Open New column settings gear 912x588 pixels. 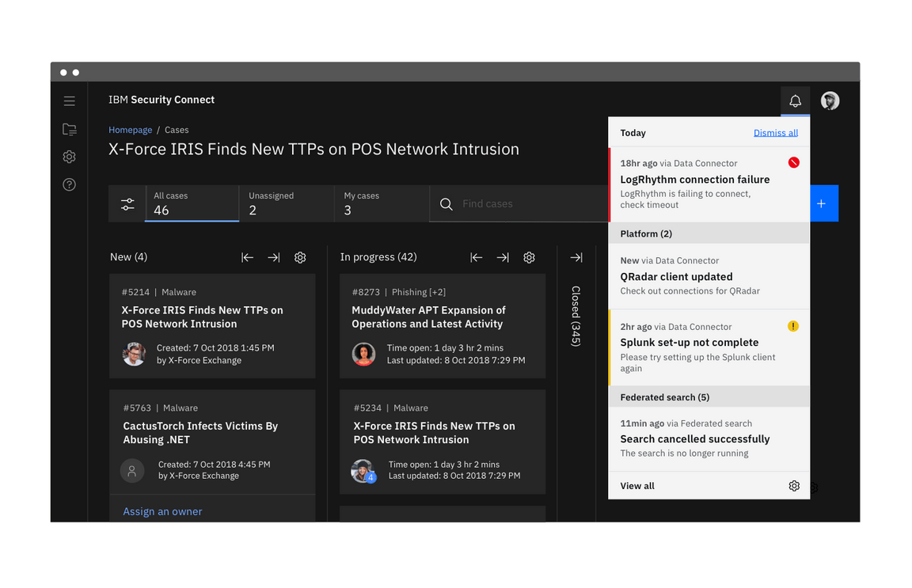pyautogui.click(x=300, y=257)
